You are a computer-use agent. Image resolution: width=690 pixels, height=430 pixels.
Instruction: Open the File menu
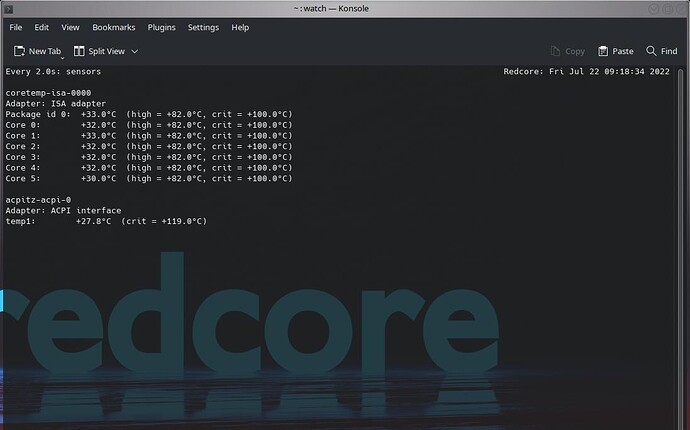16,27
